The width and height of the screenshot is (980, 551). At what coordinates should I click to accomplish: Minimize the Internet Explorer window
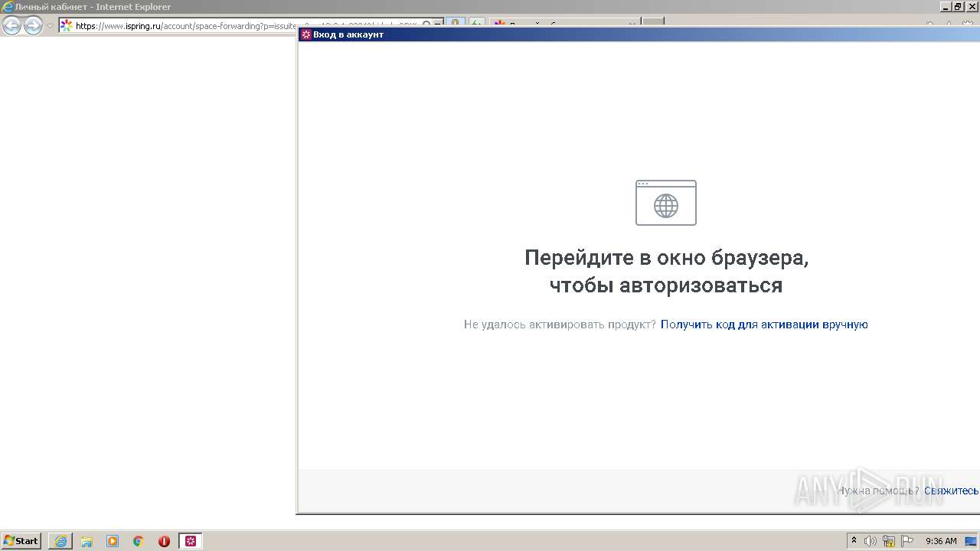(946, 6)
